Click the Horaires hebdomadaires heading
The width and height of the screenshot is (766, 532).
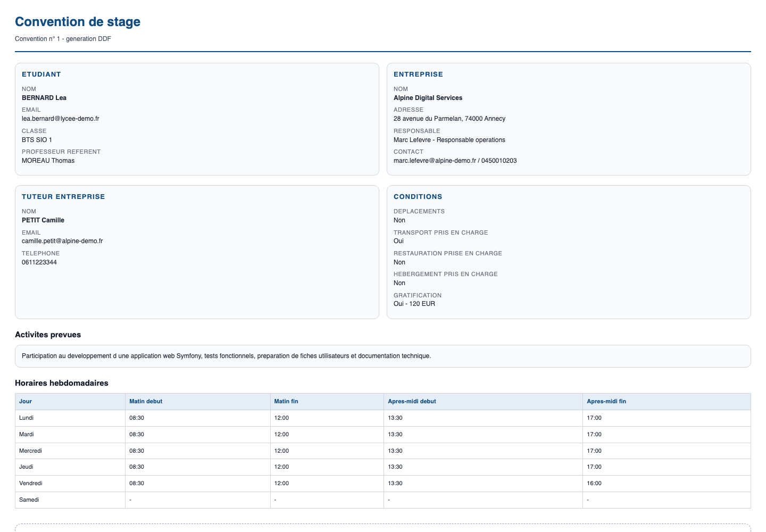click(x=62, y=383)
